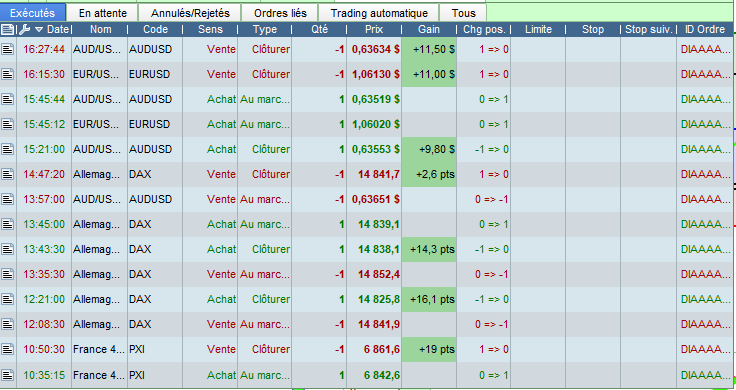Image resolution: width=736 pixels, height=390 pixels.
Task: Click price 1,06020 $
Action: [x=376, y=124]
